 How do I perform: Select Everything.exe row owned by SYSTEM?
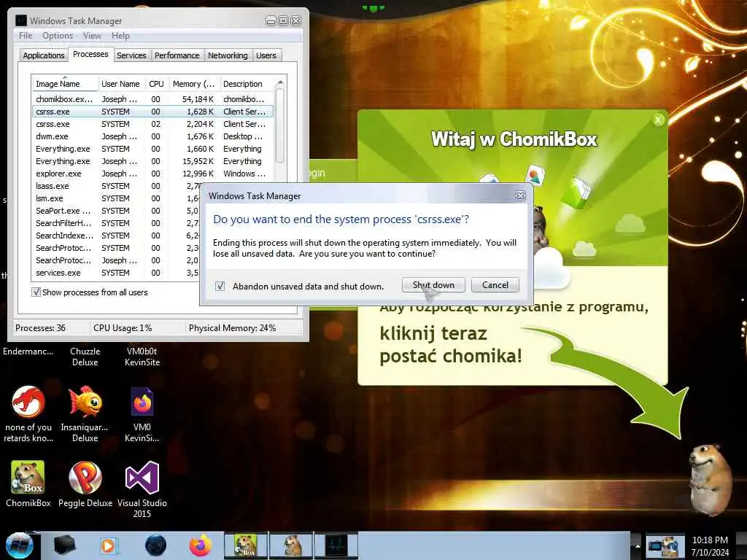(152, 149)
